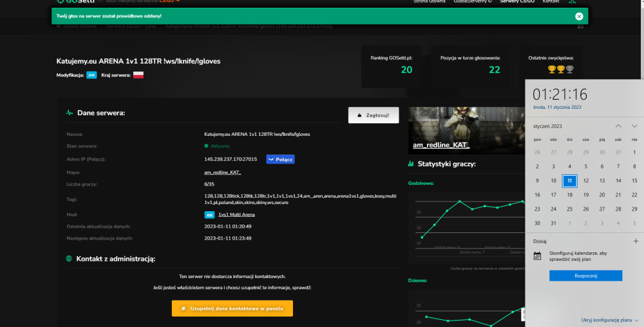Select calendar day 25
Screen dimensions: 644x327
click(570, 209)
